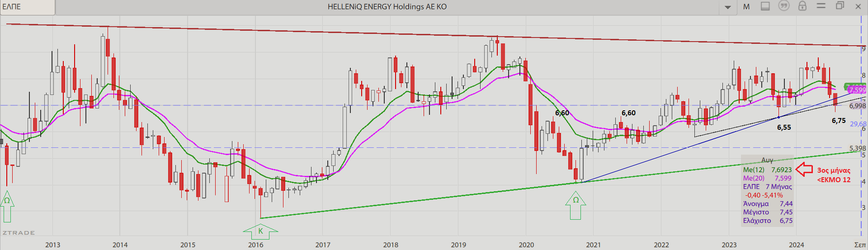Viewport: 868px width, 250px height.
Task: Click the ΕΛΠΕ 7 Μήνας info row
Action: tap(767, 187)
